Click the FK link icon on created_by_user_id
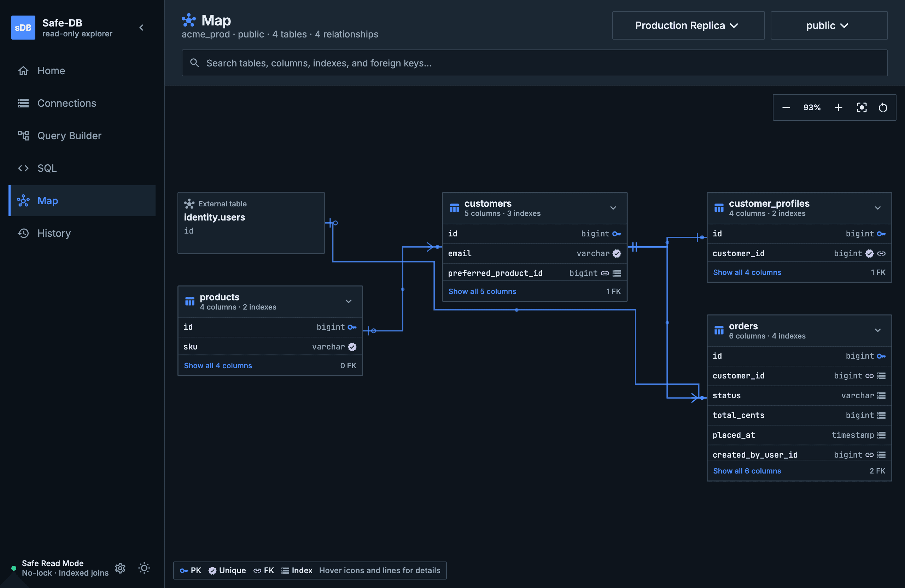 [869, 455]
